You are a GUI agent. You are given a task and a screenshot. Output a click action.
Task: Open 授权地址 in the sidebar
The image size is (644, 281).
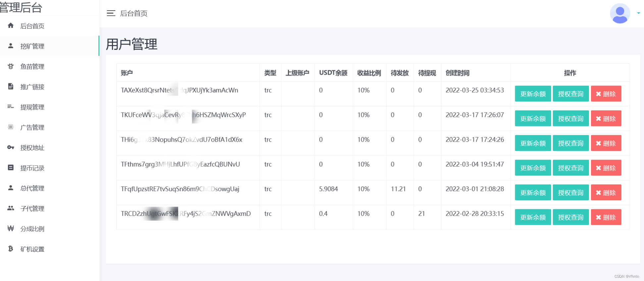(49, 148)
